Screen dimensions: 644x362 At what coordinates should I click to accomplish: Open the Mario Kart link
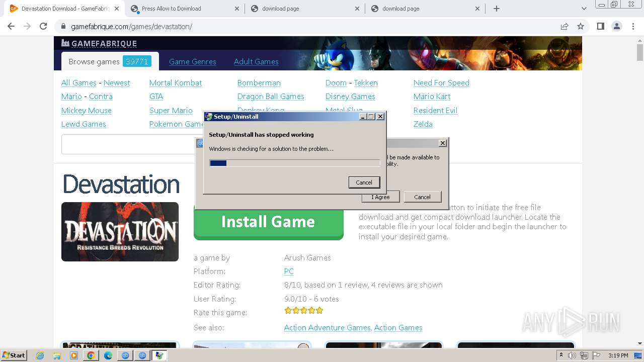(x=432, y=97)
